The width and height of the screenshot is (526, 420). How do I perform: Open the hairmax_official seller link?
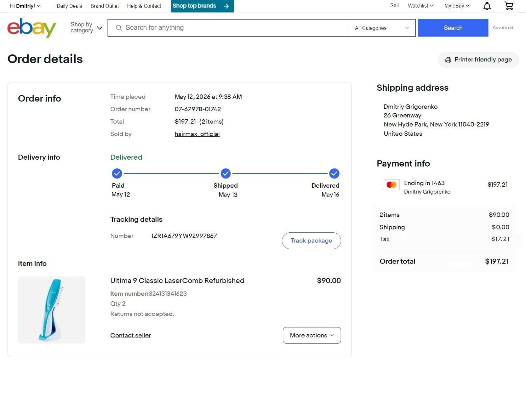(x=197, y=134)
